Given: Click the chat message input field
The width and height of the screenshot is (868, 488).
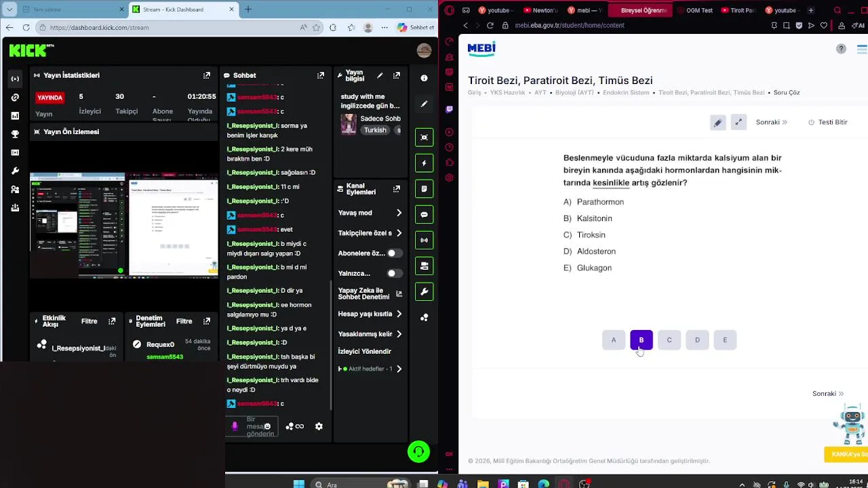Looking at the screenshot, I should click(x=261, y=426).
